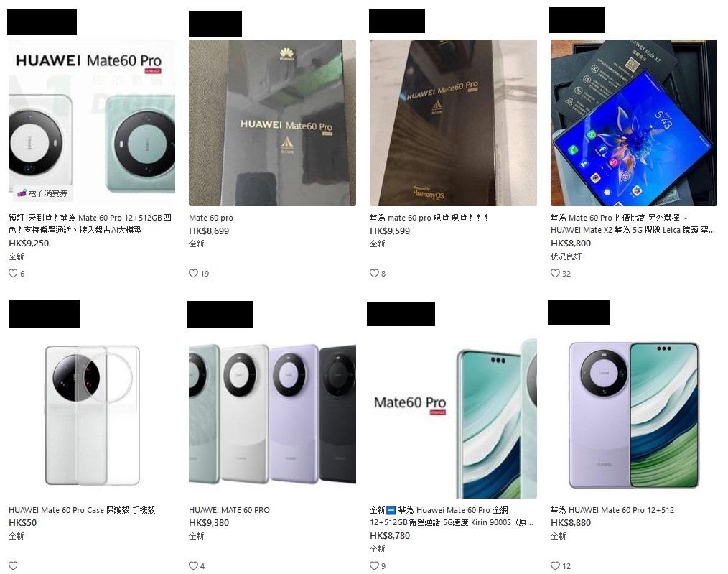Open the 'Mate 60 pro' listing title
The width and height of the screenshot is (728, 574).
[x=211, y=218]
